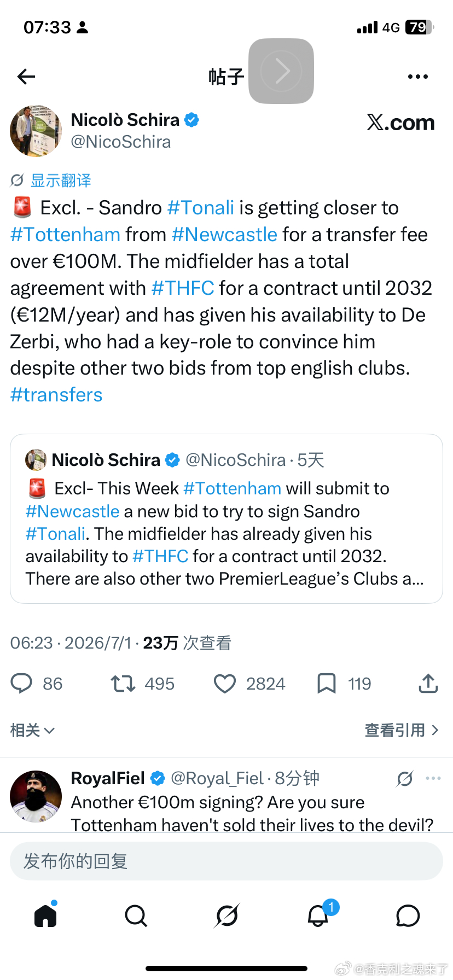This screenshot has height=980, width=453.
Task: Open 查看引用 quotes chevron link
Action: pos(402,730)
